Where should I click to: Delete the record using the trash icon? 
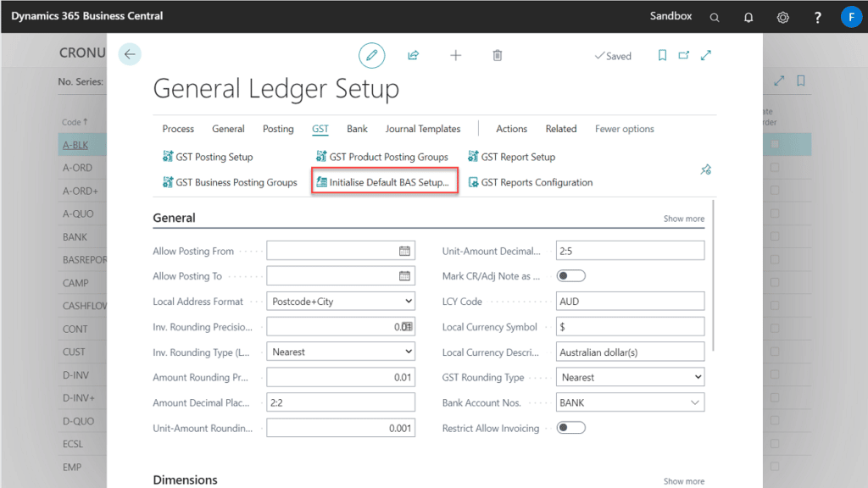click(498, 55)
